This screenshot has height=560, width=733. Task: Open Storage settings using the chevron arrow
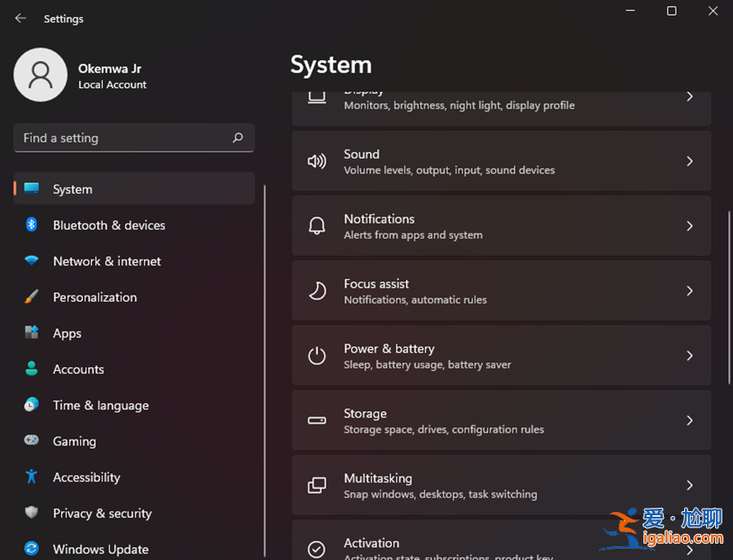pyautogui.click(x=689, y=420)
